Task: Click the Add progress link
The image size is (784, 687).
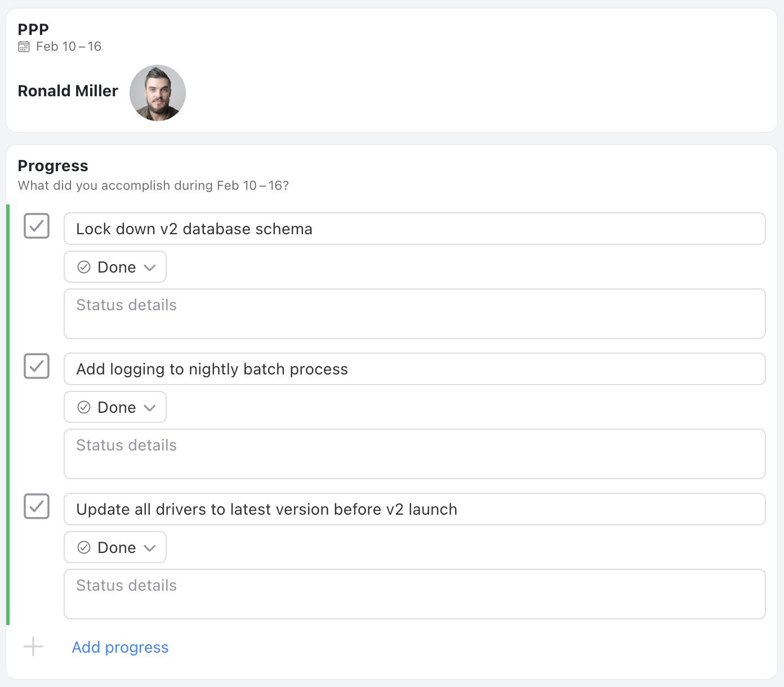Action: 120,648
